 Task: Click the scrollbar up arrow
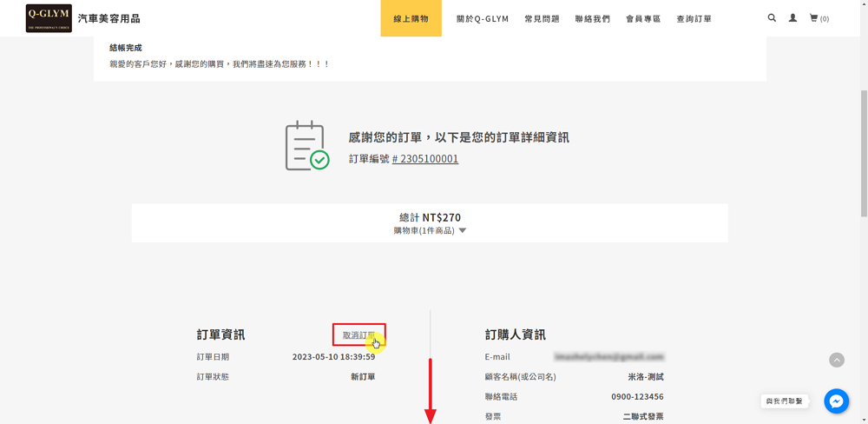(862, 5)
